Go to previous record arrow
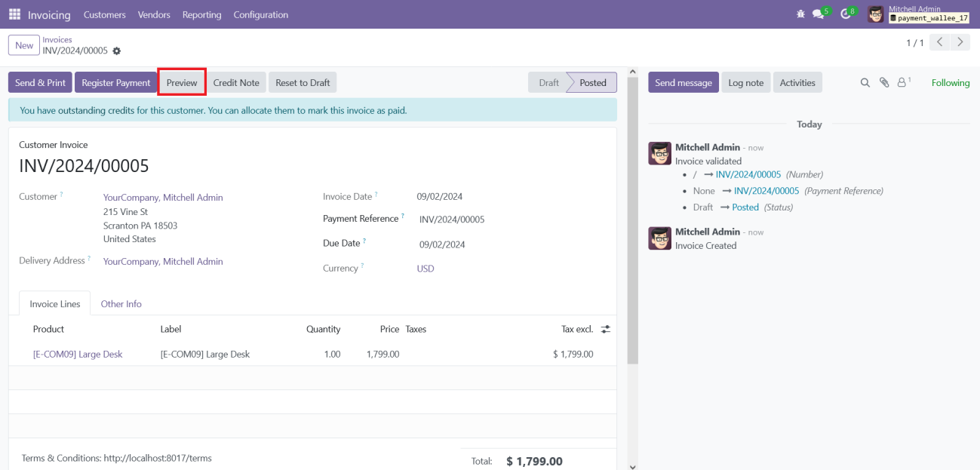 pyautogui.click(x=940, y=42)
